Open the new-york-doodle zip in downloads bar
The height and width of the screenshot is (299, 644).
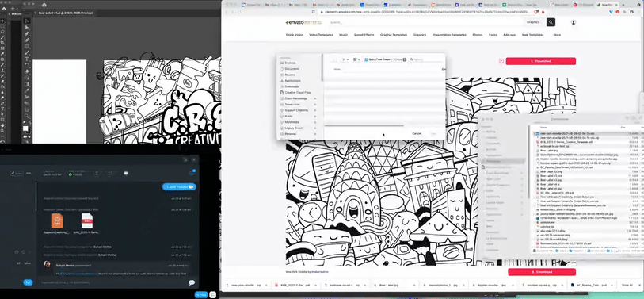click(246, 285)
